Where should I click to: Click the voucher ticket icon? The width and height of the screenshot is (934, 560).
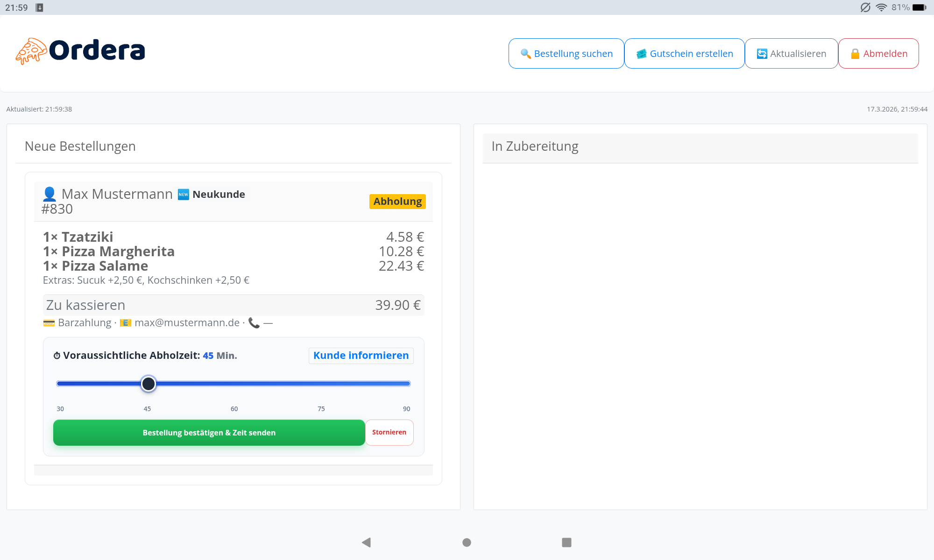click(641, 54)
